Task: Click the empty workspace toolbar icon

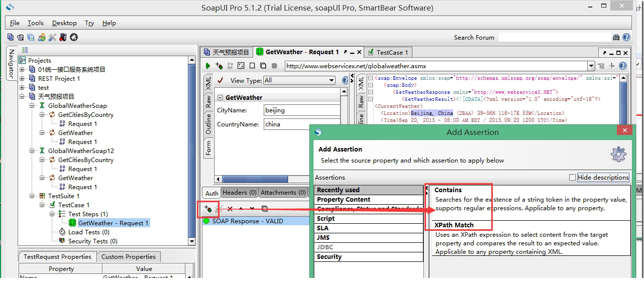Action: pyautogui.click(x=10, y=37)
